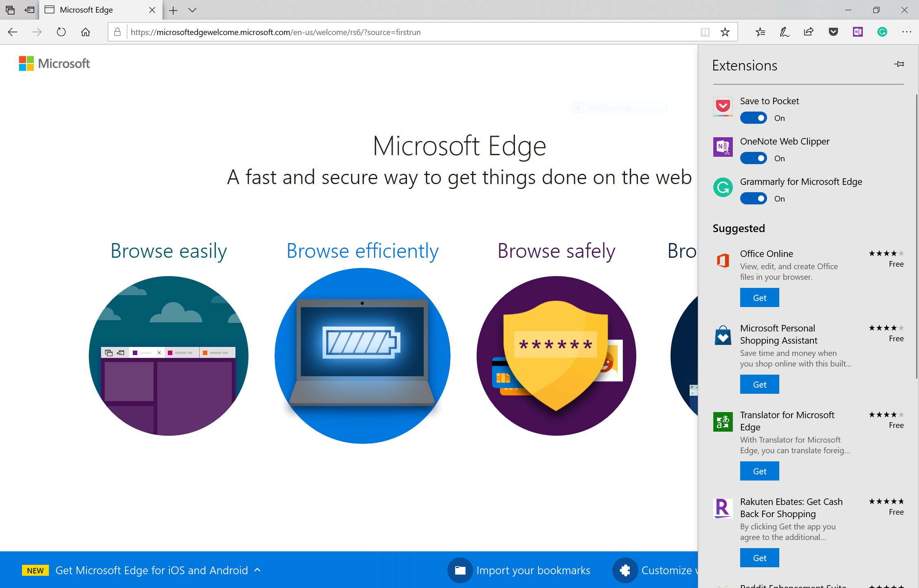The image size is (919, 588).
Task: Get Translator for Microsoft Edge
Action: (x=760, y=471)
